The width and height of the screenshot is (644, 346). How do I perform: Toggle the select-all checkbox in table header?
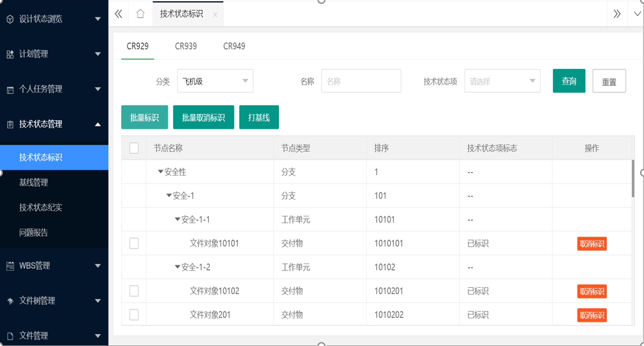[x=134, y=148]
